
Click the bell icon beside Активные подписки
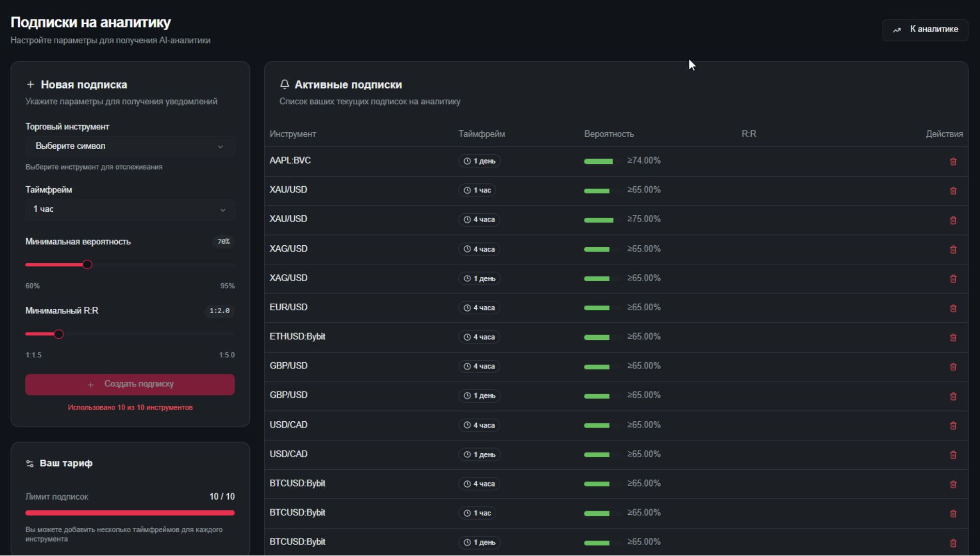tap(285, 84)
